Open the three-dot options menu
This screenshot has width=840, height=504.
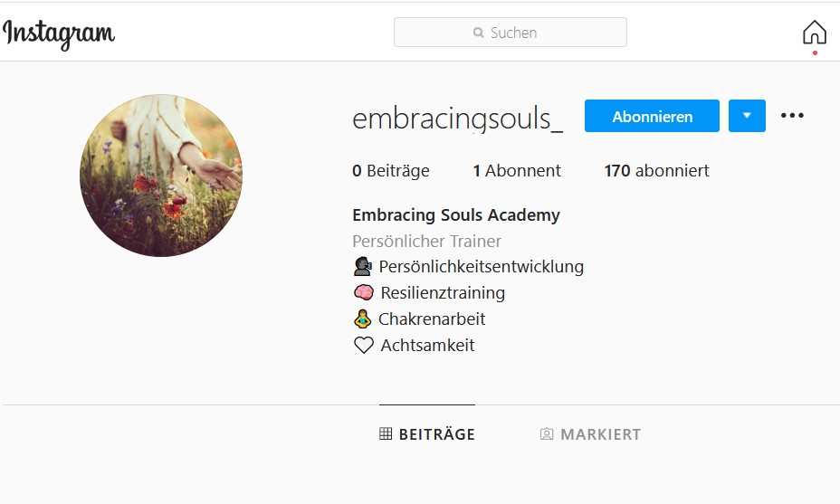click(792, 115)
